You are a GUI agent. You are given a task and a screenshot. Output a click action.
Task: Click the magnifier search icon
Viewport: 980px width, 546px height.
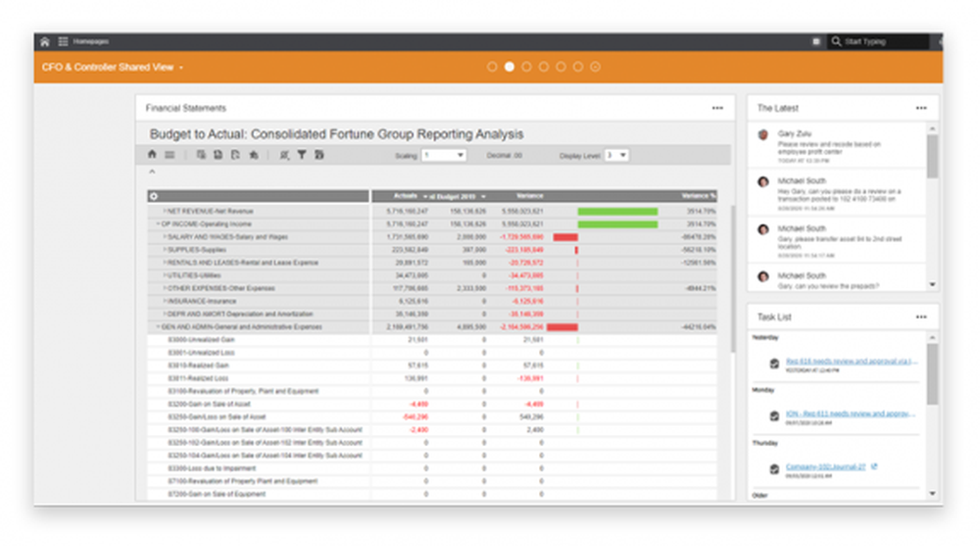coord(836,42)
